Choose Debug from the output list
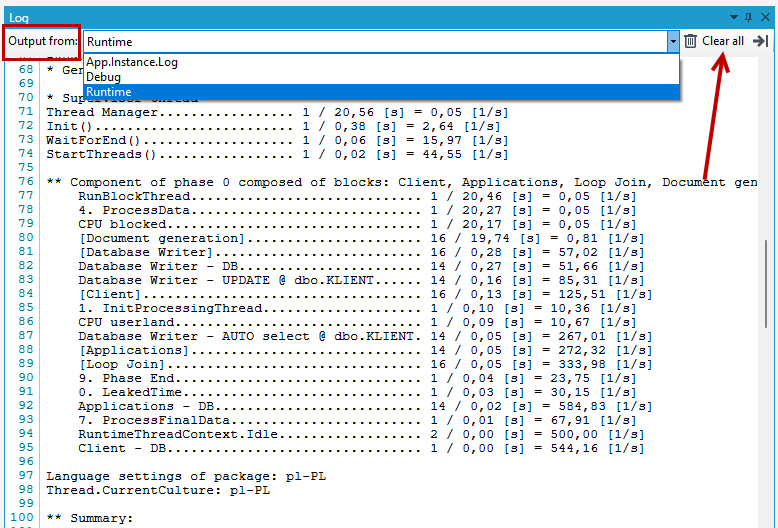This screenshot has width=778, height=528. click(x=381, y=77)
